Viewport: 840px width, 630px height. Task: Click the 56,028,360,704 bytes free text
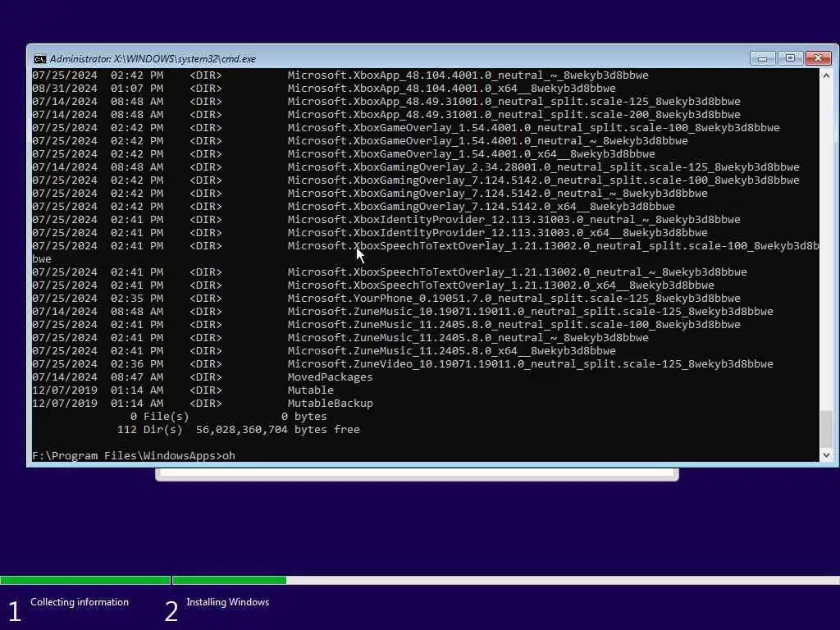pyautogui.click(x=277, y=430)
